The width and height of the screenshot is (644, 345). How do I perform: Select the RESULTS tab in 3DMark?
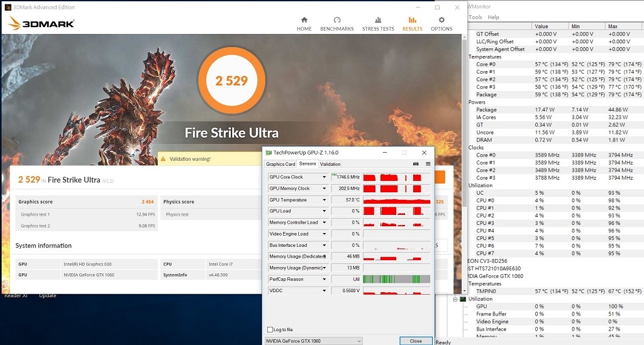pyautogui.click(x=413, y=25)
